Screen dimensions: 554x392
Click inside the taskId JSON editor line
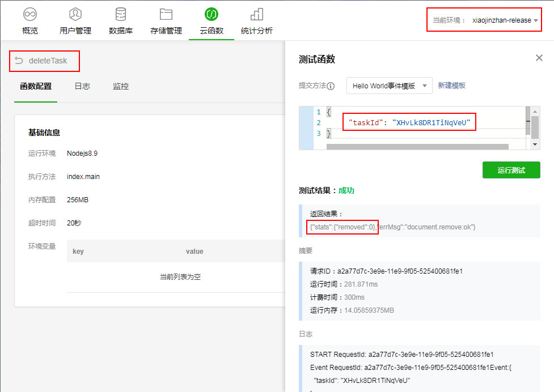[409, 122]
